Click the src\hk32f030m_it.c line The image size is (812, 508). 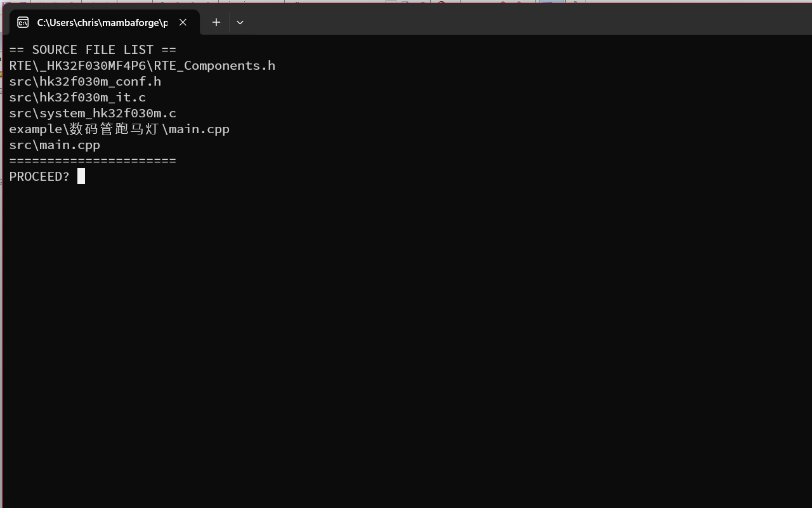(77, 97)
